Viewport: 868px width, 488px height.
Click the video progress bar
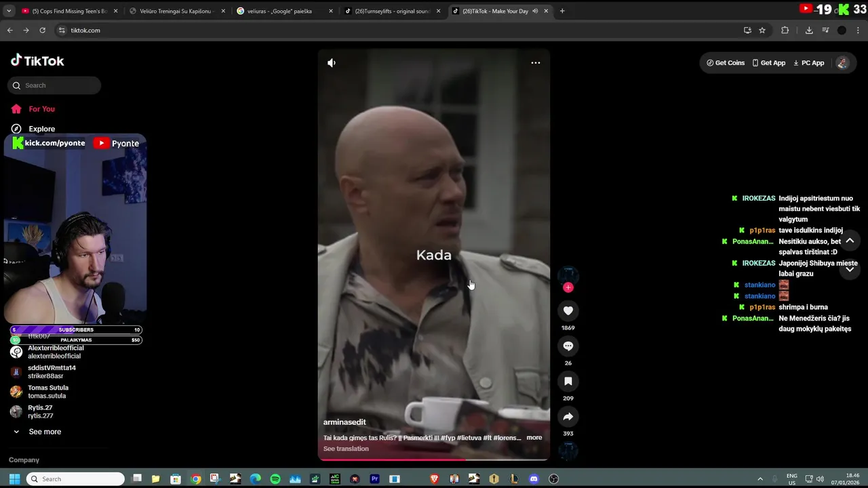(x=434, y=460)
